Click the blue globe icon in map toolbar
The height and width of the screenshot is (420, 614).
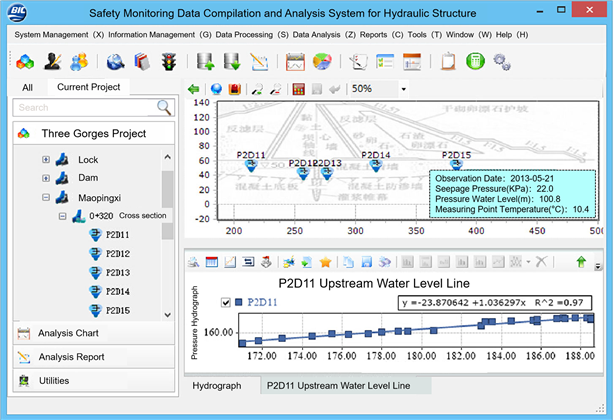pyautogui.click(x=216, y=89)
